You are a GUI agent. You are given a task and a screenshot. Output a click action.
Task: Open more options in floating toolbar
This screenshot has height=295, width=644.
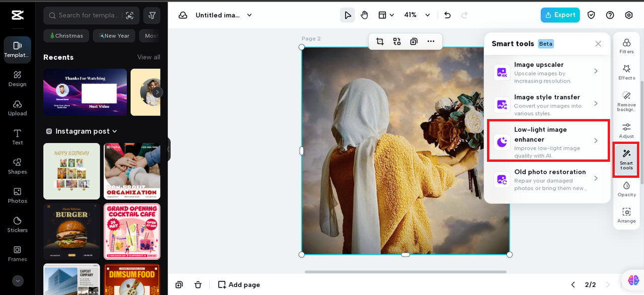click(x=431, y=41)
